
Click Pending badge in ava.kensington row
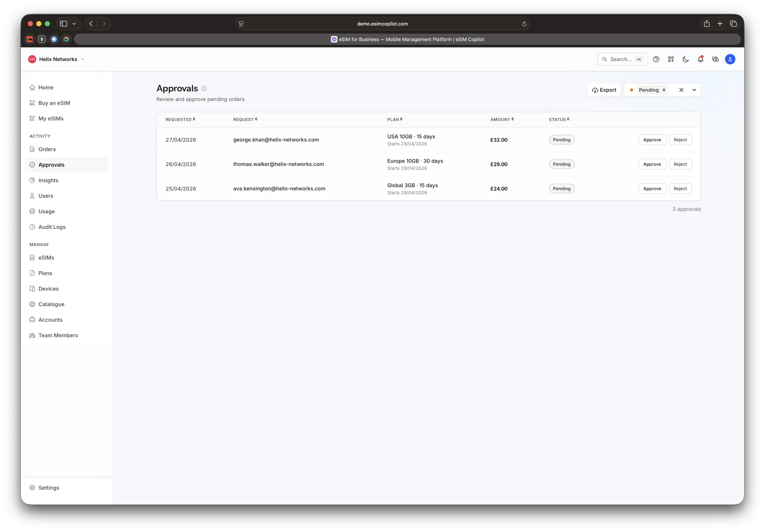[x=561, y=189]
